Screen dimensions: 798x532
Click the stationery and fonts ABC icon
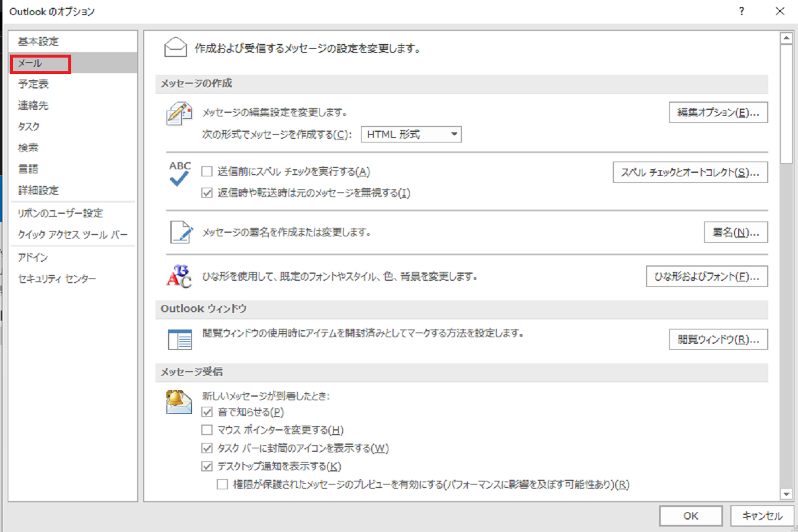tap(179, 276)
